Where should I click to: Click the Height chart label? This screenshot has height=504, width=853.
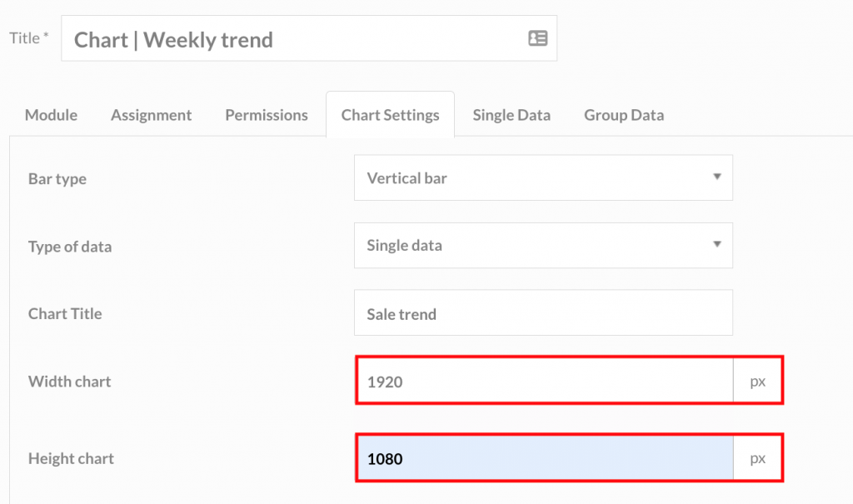[x=72, y=458]
